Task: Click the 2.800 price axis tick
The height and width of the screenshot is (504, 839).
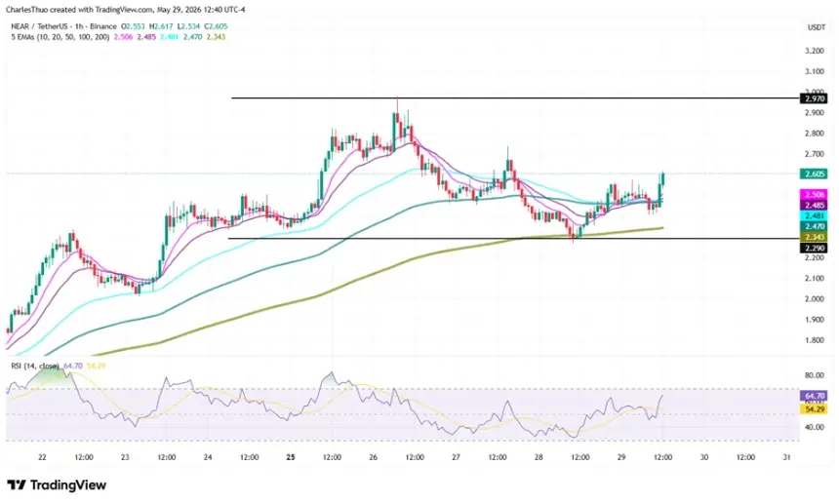Action: [815, 134]
